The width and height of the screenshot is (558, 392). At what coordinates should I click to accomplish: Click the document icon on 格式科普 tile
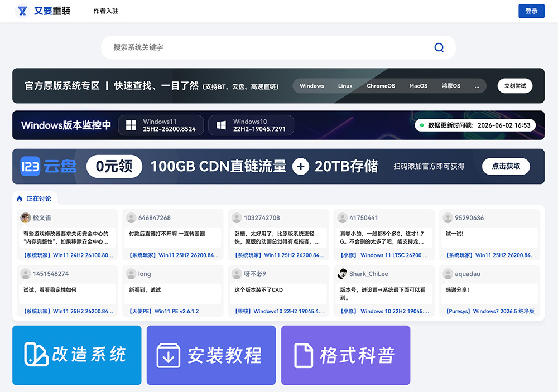pyautogui.click(x=304, y=355)
